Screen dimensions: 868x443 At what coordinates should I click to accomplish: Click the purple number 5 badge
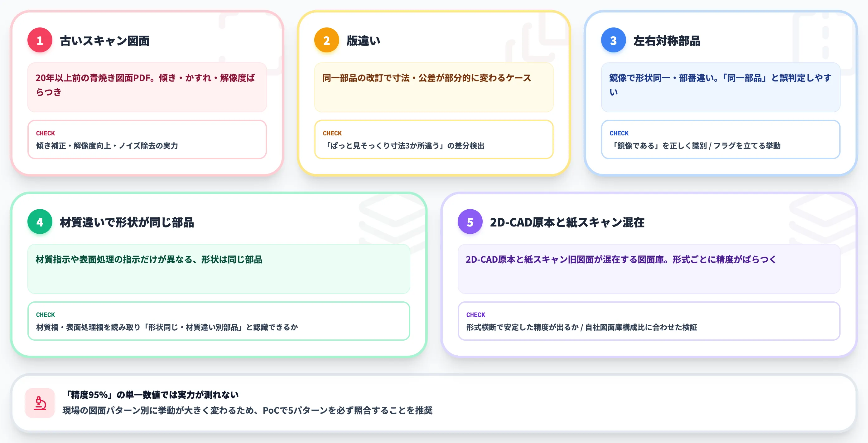pos(470,222)
